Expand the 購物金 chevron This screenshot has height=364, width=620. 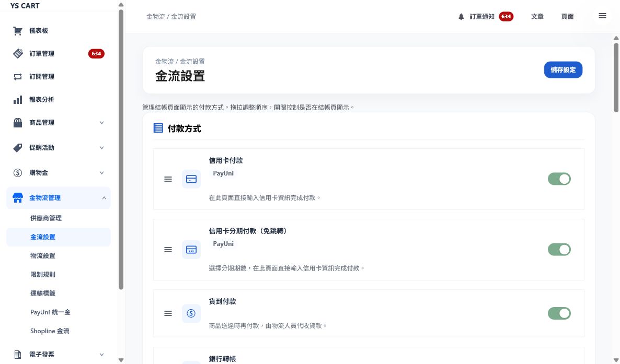(101, 173)
